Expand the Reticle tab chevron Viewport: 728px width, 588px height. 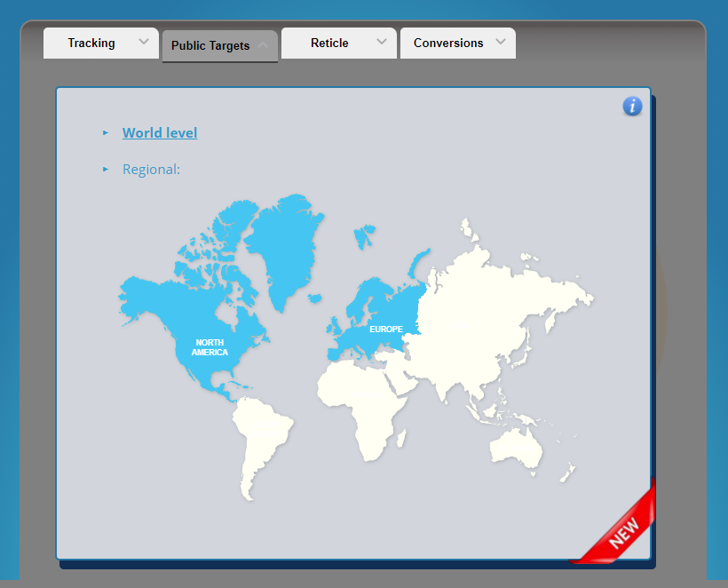coord(382,42)
